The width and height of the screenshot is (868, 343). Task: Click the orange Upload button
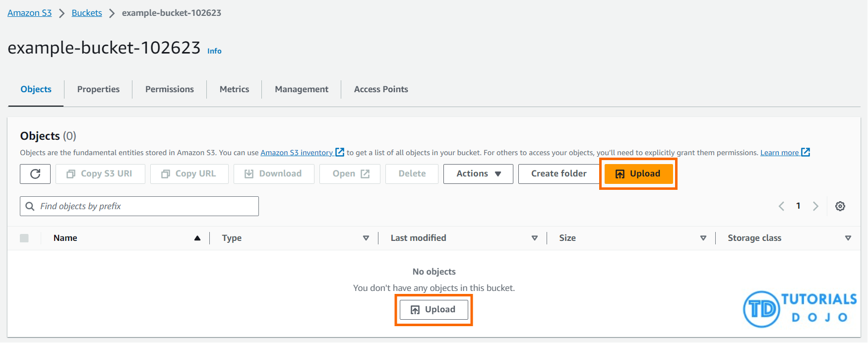[638, 174]
